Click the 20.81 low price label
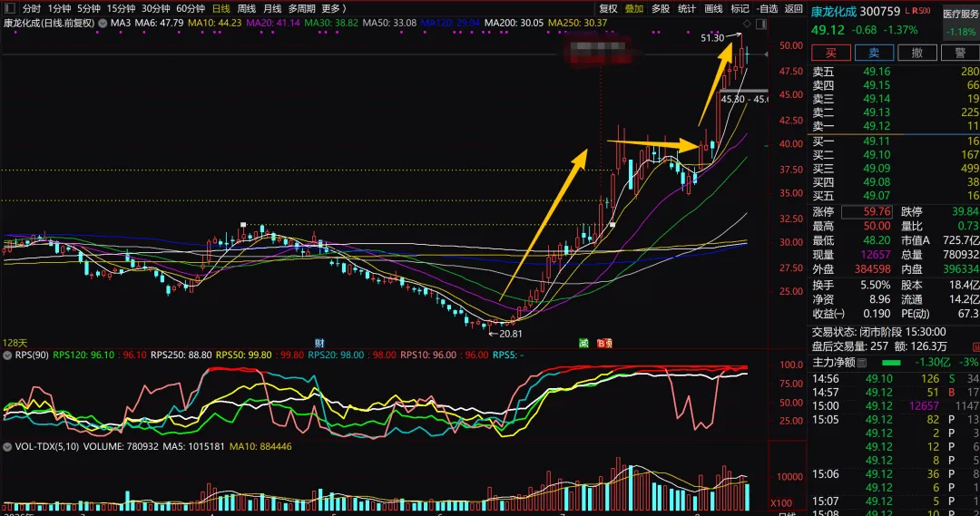The height and width of the screenshot is (516, 980). pyautogui.click(x=510, y=335)
